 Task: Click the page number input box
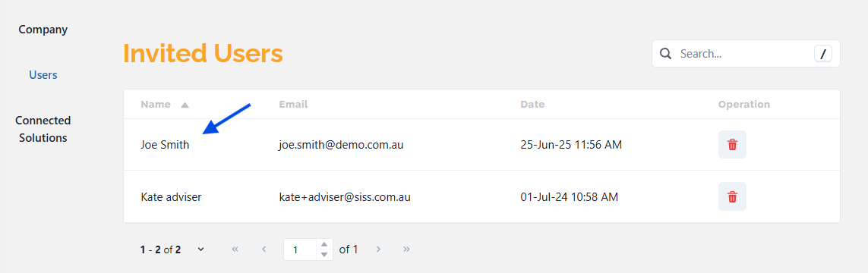tap(301, 249)
